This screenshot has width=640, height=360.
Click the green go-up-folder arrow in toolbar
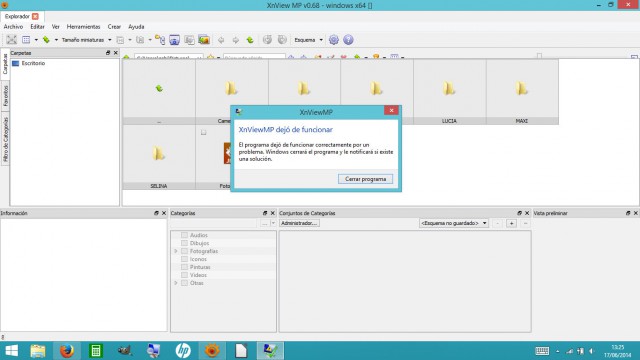(250, 40)
